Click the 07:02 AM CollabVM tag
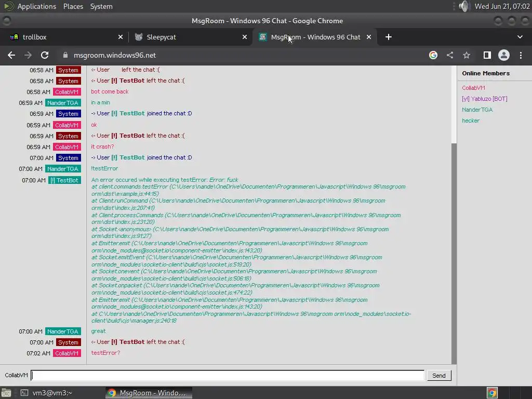Screen dimensions: 532x399 [x=67, y=353]
